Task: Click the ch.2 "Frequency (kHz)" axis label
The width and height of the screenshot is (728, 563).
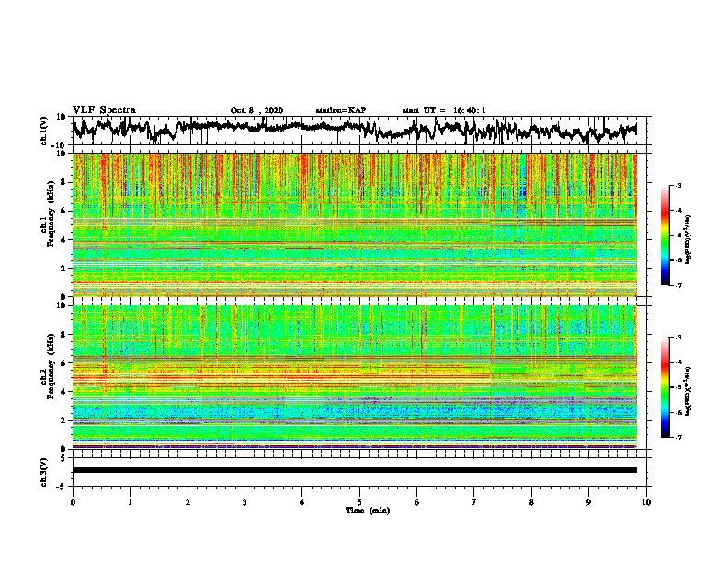Action: pyautogui.click(x=51, y=366)
